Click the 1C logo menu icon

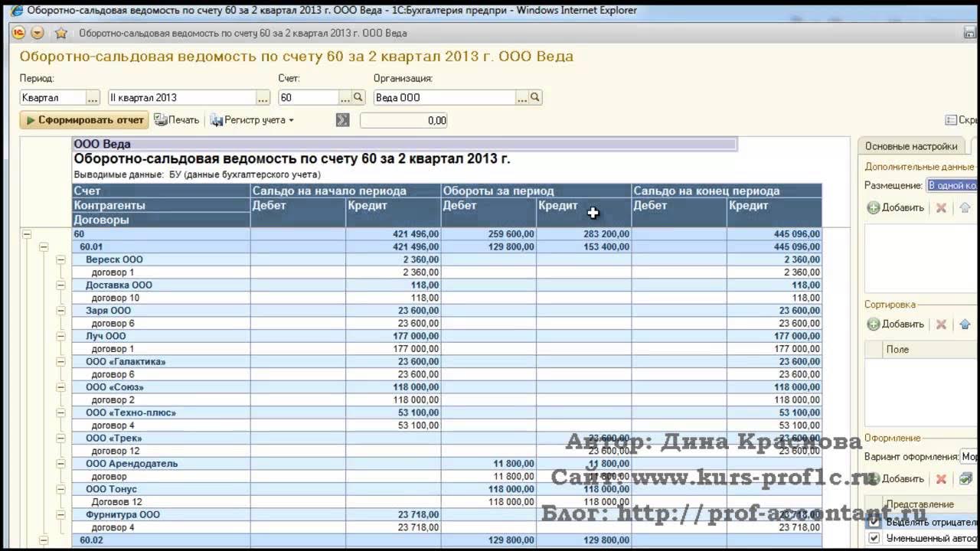tap(18, 33)
